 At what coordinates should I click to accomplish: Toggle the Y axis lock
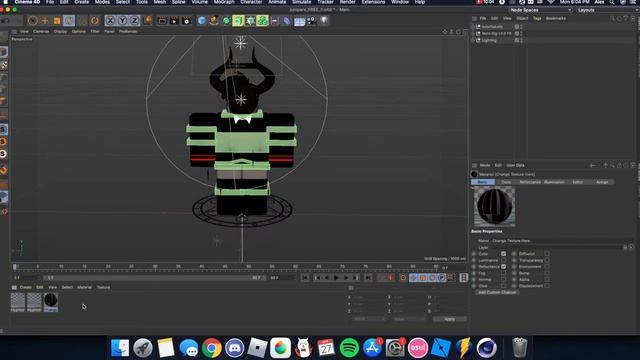click(122, 20)
